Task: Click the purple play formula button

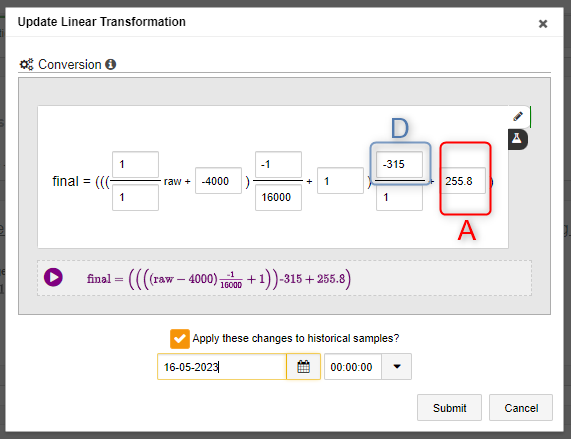Action: click(53, 277)
